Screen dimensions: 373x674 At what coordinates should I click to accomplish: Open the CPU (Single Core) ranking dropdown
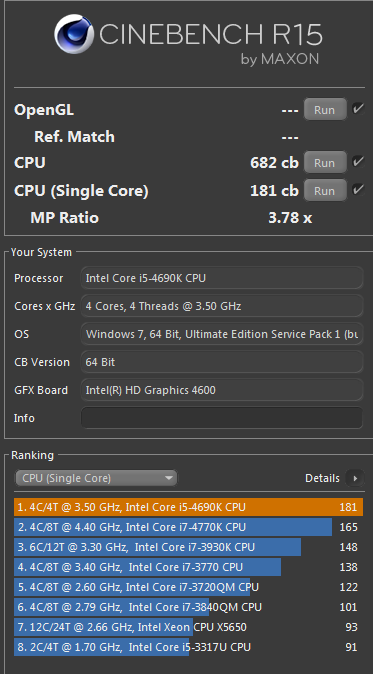96,478
